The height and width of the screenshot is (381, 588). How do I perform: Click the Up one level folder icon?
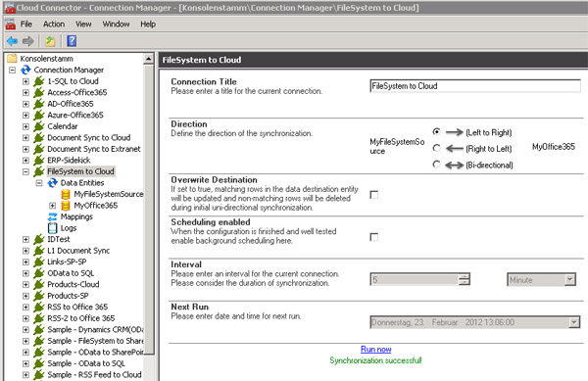click(x=50, y=41)
